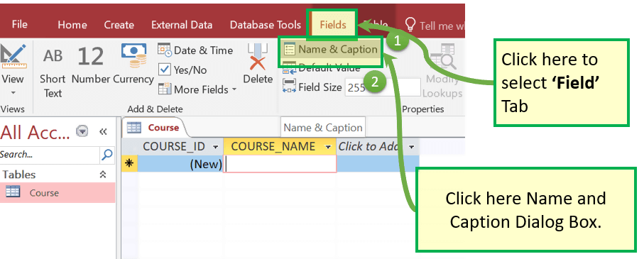
Task: Open the Database Tools tab
Action: 266,25
